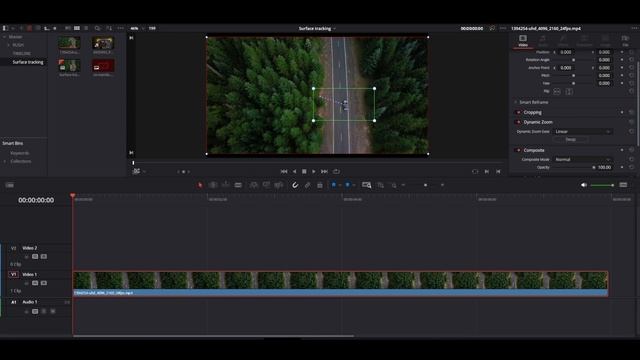
Task: Click the Flip vertical button
Action: [569, 91]
